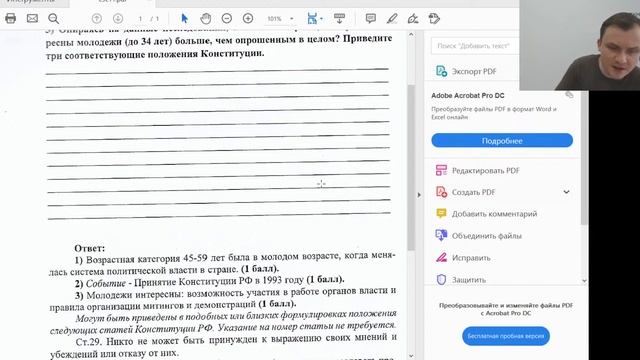Open the Sign document icon
Image resolution: width=640 pixels, height=360 pixels.
click(x=413, y=18)
